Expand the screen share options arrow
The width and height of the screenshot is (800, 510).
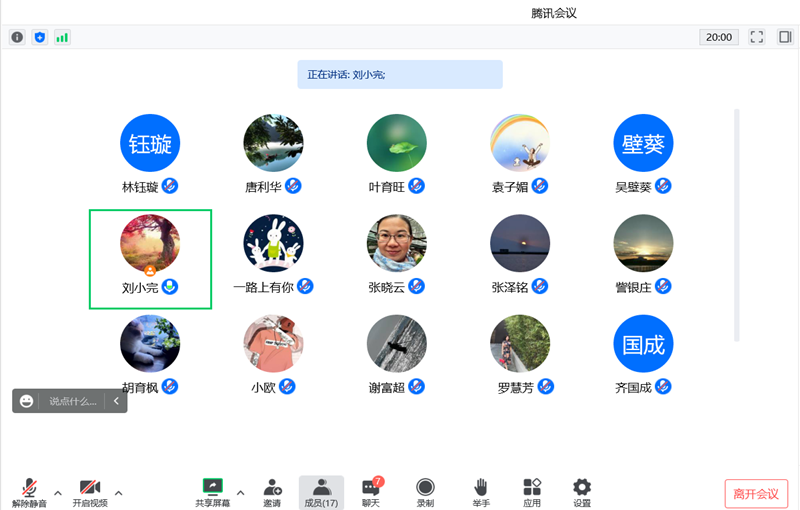240,493
